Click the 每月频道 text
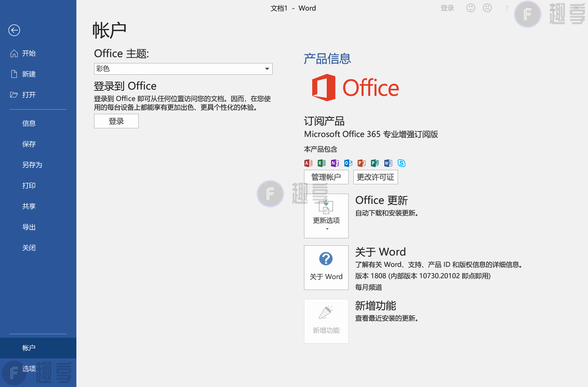 coord(369,287)
